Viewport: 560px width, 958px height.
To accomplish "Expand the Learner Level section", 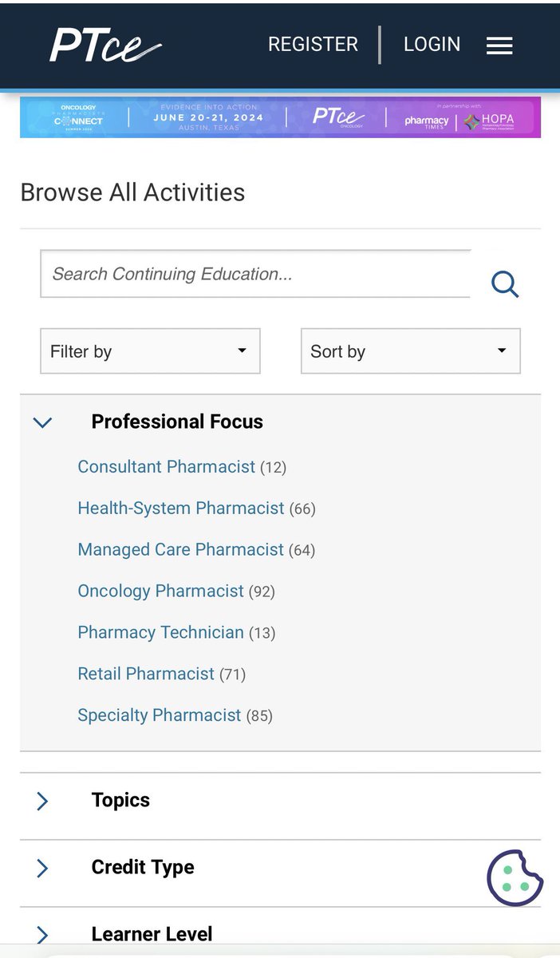I will [43, 934].
